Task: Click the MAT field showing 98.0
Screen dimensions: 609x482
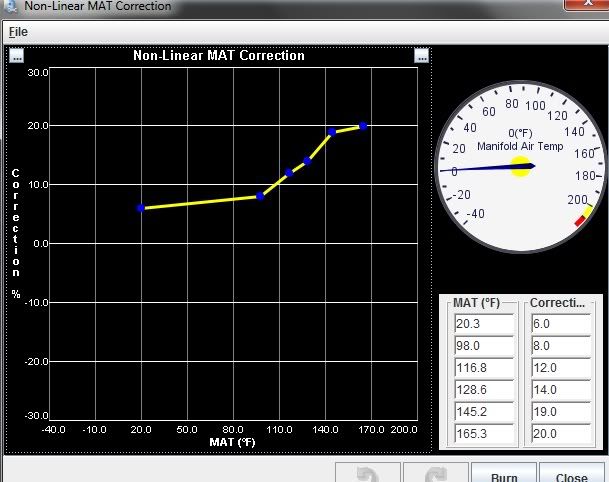Action: pyautogui.click(x=484, y=346)
